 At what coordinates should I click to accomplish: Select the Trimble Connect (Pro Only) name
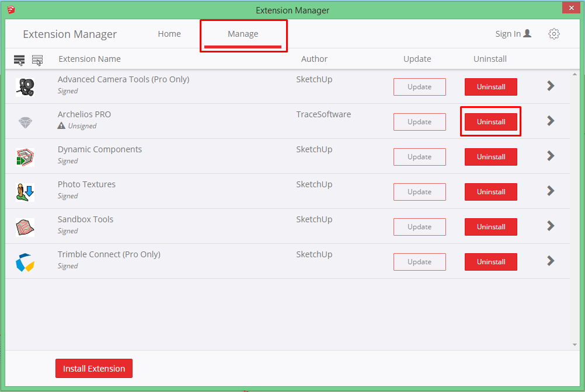(109, 254)
